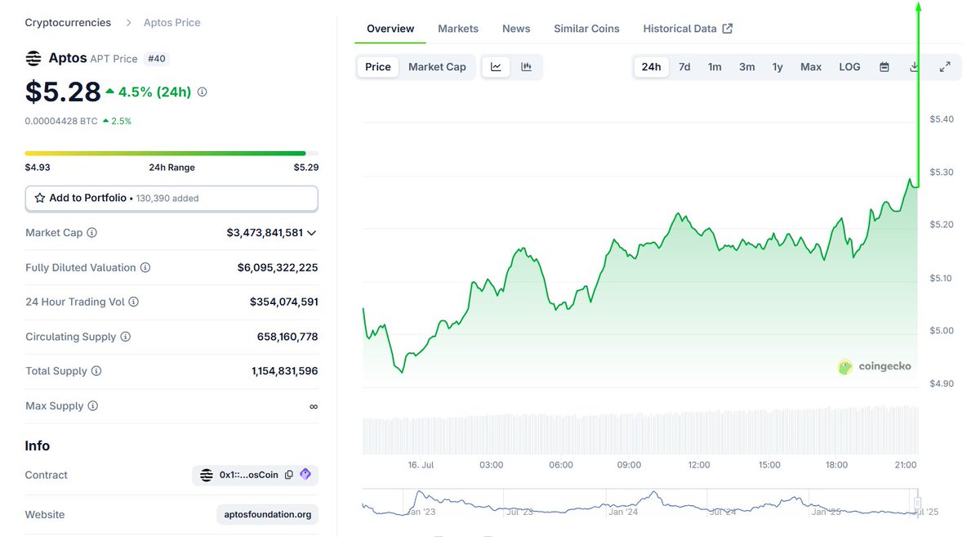Viewport: 980px width, 537px height.
Task: Click the 658,160,778 circulating supply value
Action: (287, 337)
